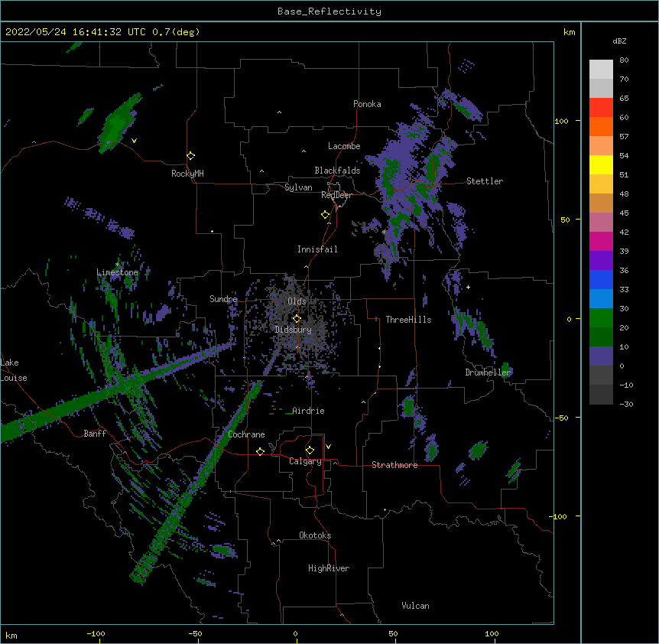The width and height of the screenshot is (659, 644).
Task: Click the Didsbury label
Action: point(294,330)
